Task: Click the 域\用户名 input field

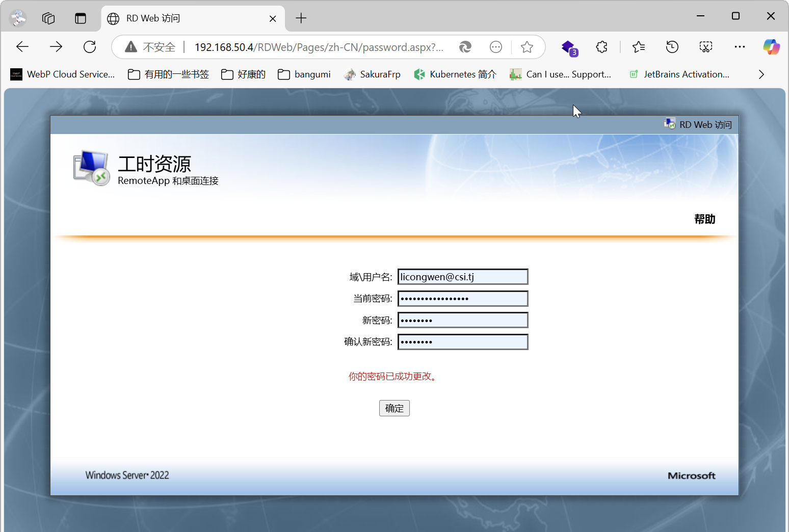Action: pyautogui.click(x=463, y=277)
